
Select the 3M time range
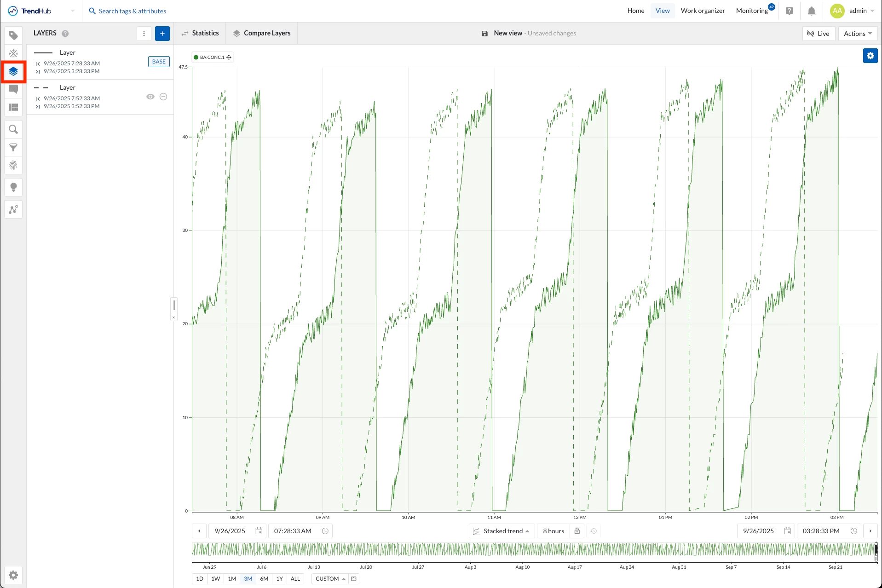point(248,579)
